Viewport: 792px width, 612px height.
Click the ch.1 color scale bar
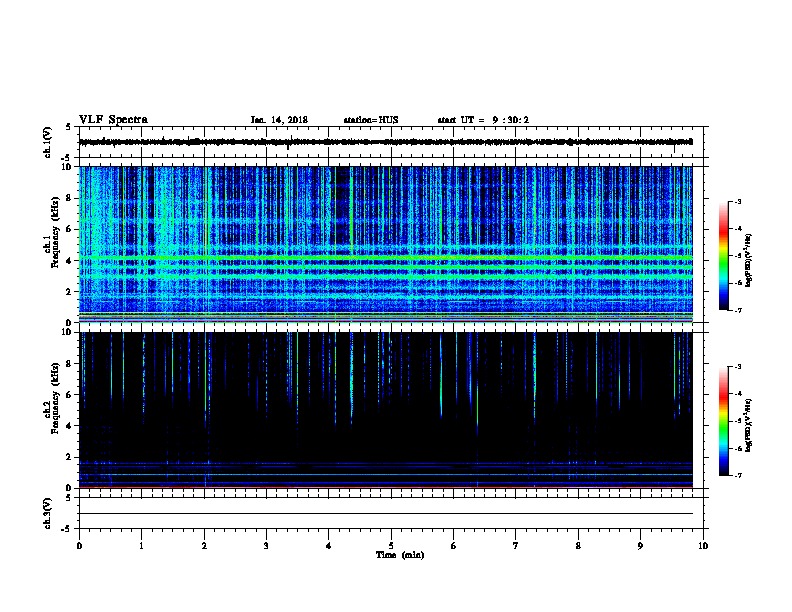coord(724,256)
